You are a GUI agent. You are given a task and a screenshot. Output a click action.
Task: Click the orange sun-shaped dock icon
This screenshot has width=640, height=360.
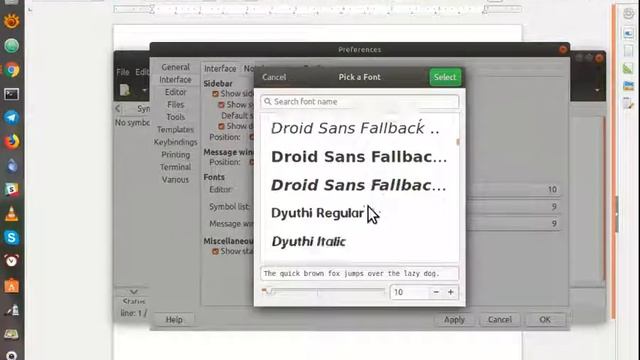click(11, 21)
